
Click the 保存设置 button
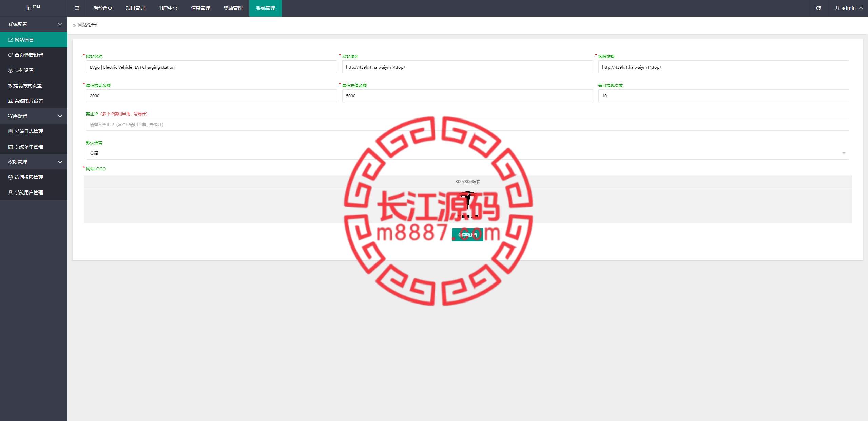[x=468, y=235]
